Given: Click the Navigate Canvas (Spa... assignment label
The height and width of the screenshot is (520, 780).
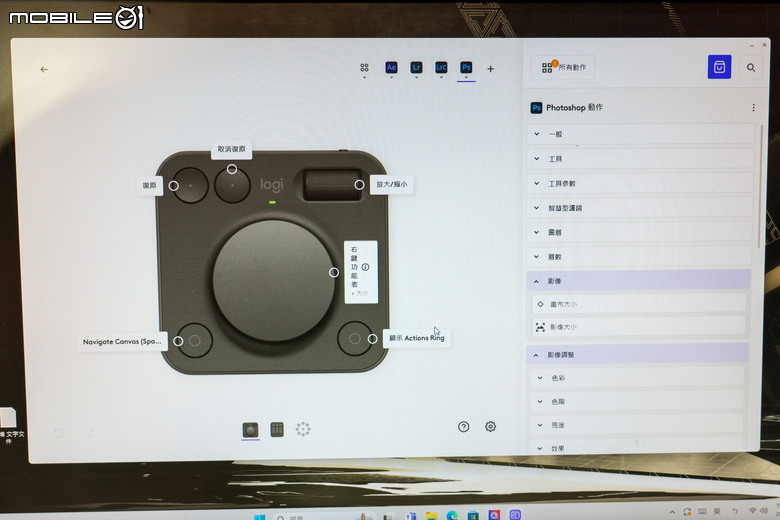Looking at the screenshot, I should click(x=122, y=341).
